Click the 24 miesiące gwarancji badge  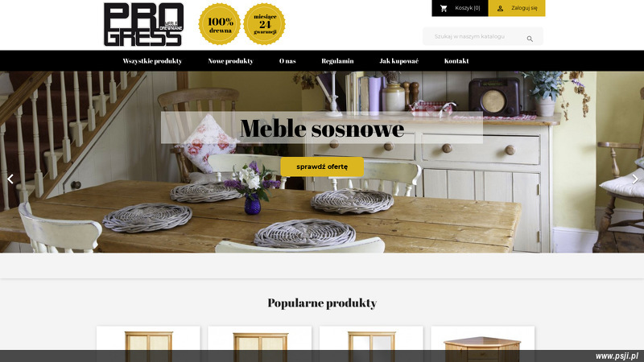265,24
